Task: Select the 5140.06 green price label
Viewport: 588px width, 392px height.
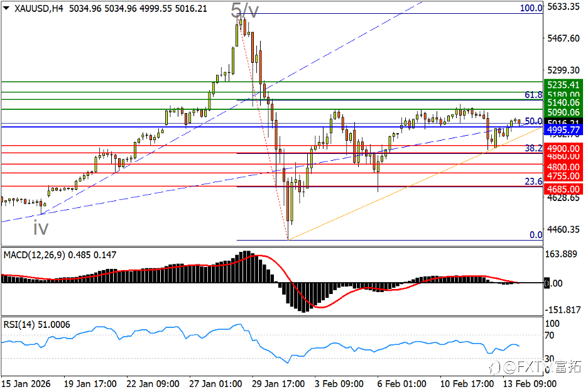Action: (563, 102)
